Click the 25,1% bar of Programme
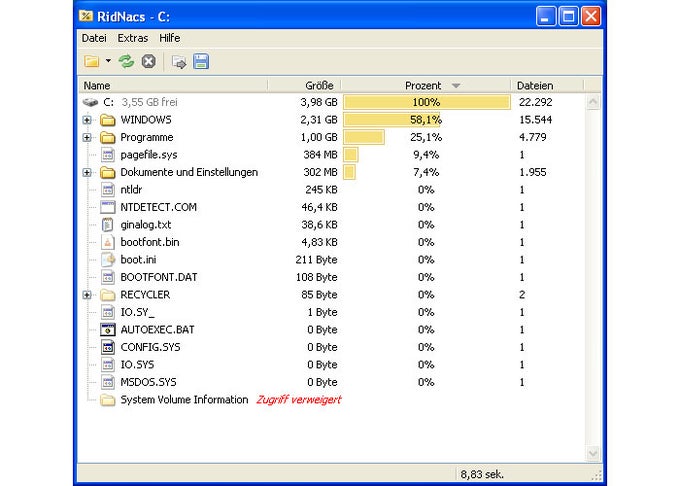This screenshot has height=486, width=680. (x=364, y=137)
